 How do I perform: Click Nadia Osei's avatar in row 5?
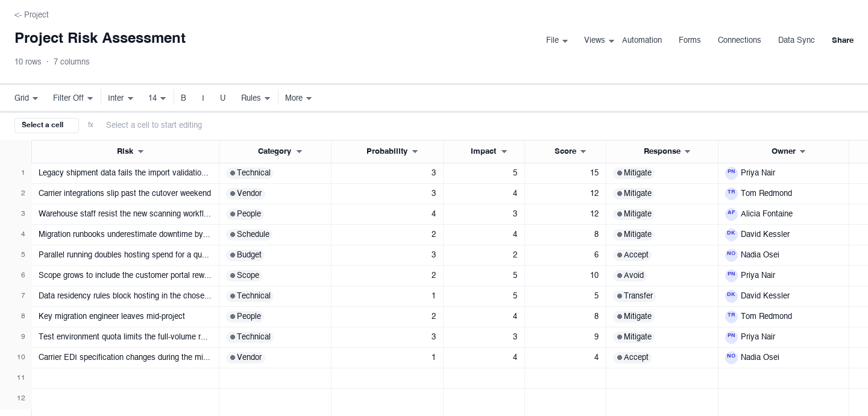731,255
